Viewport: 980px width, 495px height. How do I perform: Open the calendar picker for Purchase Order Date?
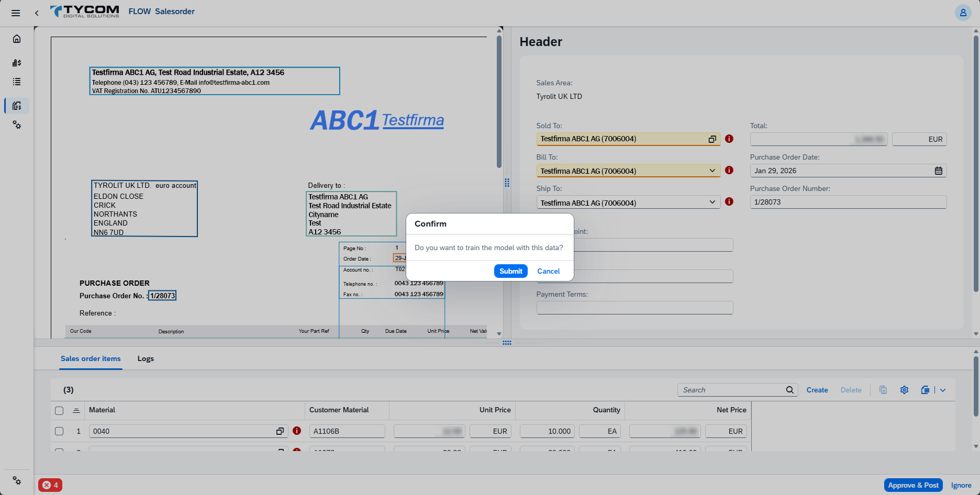[x=939, y=170]
